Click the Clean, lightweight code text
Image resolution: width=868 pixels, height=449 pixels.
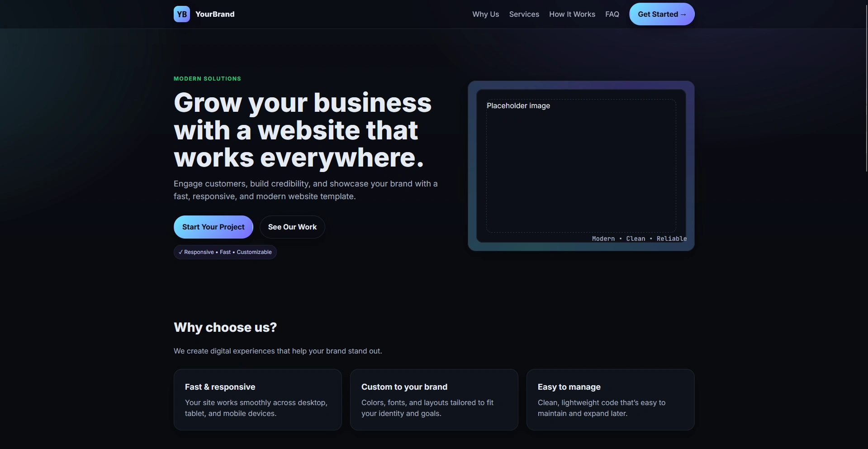coord(602,408)
